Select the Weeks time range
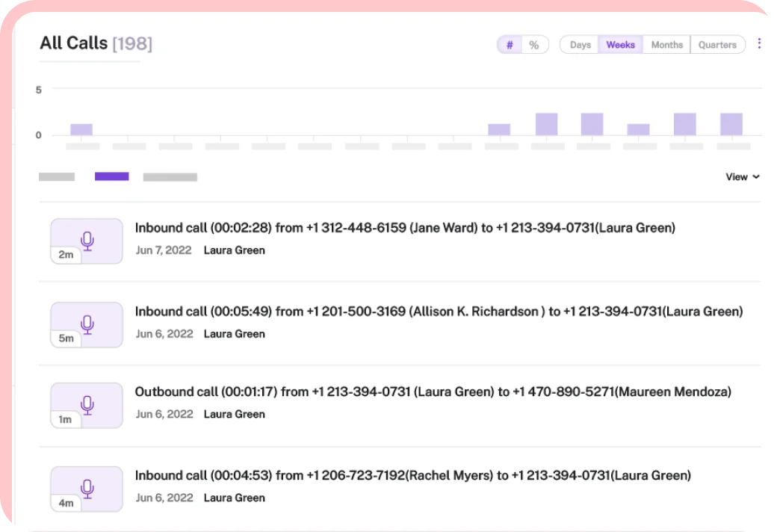This screenshot has height=532, width=774. point(621,45)
